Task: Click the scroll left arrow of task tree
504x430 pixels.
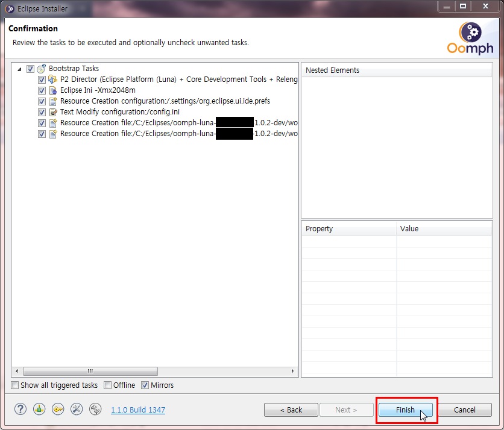Action: (x=17, y=371)
